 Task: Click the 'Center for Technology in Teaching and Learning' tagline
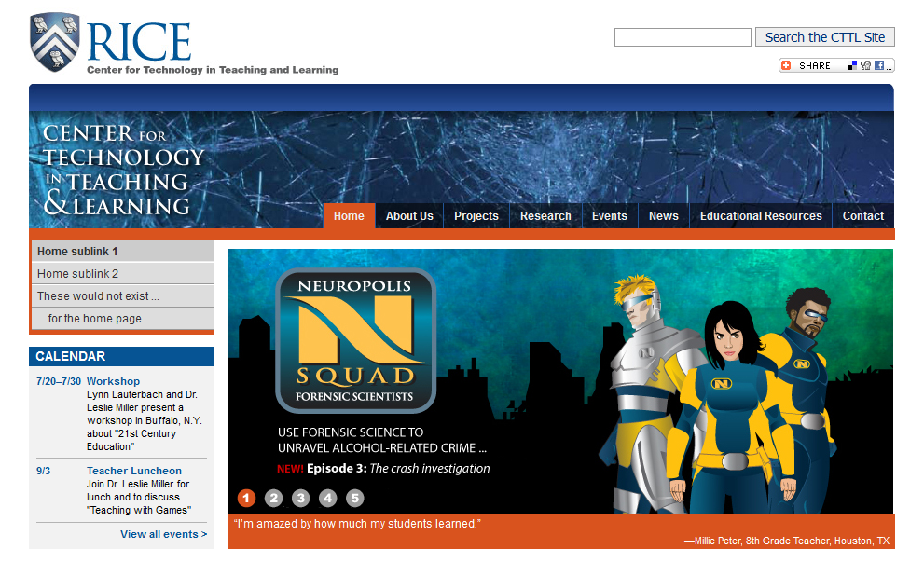click(213, 70)
